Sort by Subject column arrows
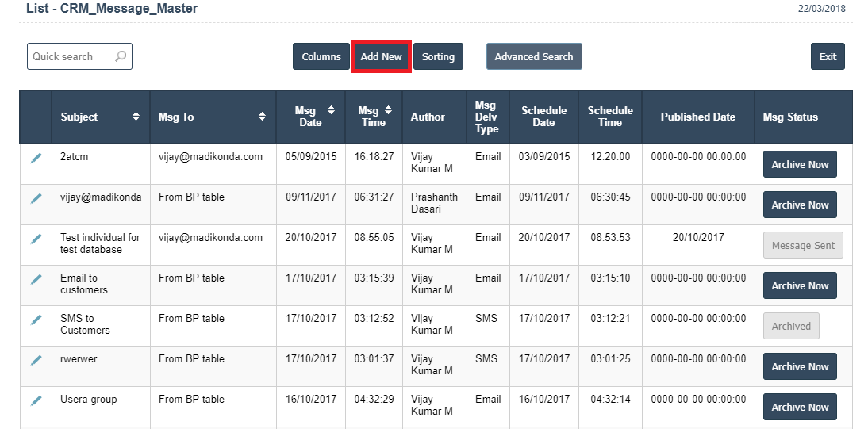The height and width of the screenshot is (429, 868). click(x=136, y=117)
